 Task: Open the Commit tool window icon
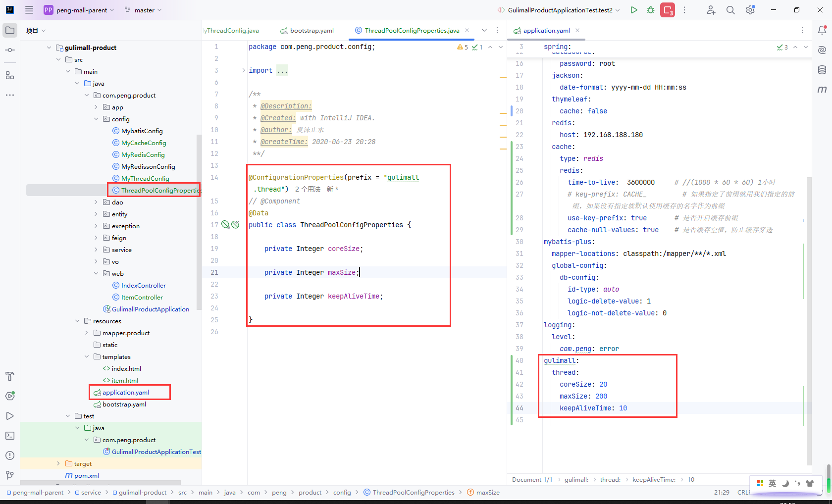[10, 50]
